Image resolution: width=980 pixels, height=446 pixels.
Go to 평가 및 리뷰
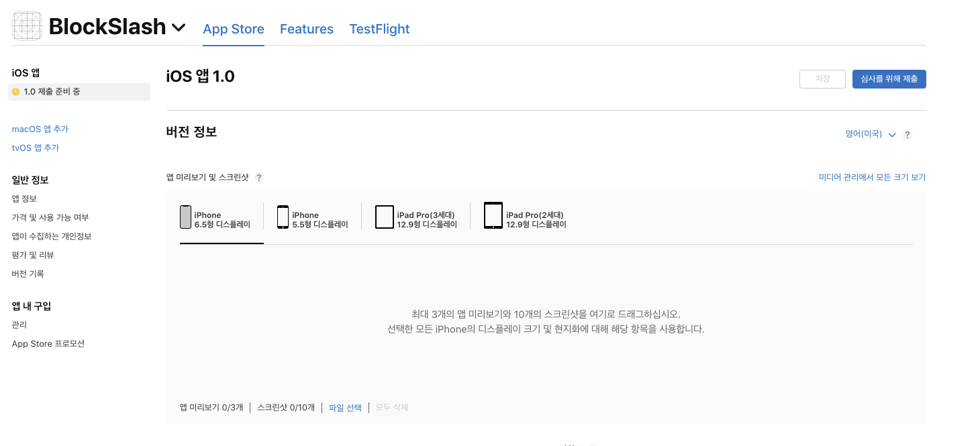pos(33,255)
